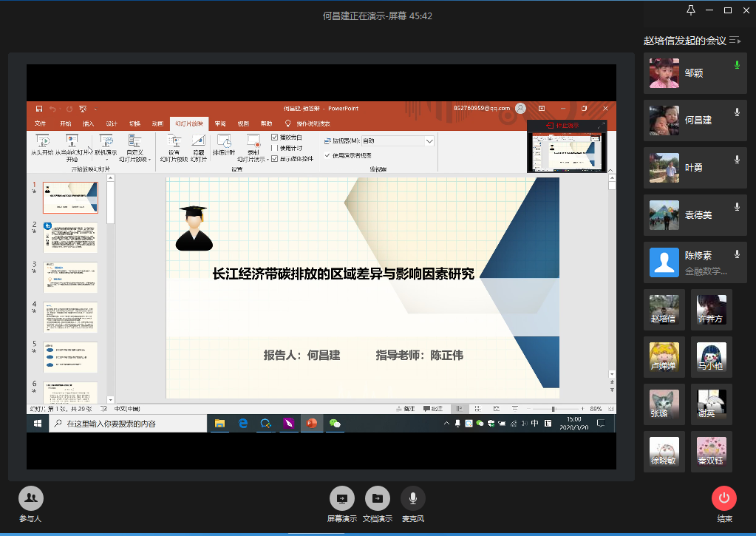Viewport: 756px width, 536px height.
Task: Toggle the 使用演示者视图 checkbox
Action: coord(328,156)
